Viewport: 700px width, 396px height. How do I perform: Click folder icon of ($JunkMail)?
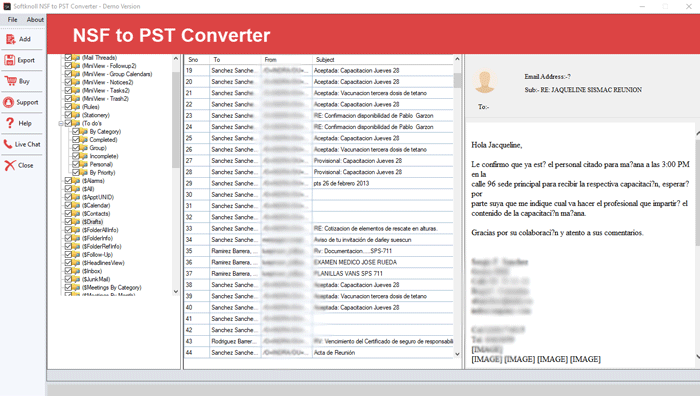(76, 279)
